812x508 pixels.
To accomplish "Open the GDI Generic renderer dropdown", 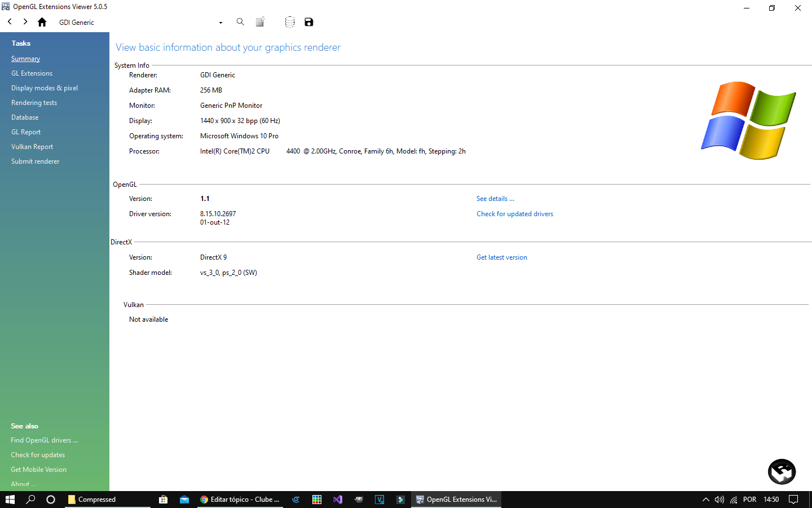I will coord(220,23).
